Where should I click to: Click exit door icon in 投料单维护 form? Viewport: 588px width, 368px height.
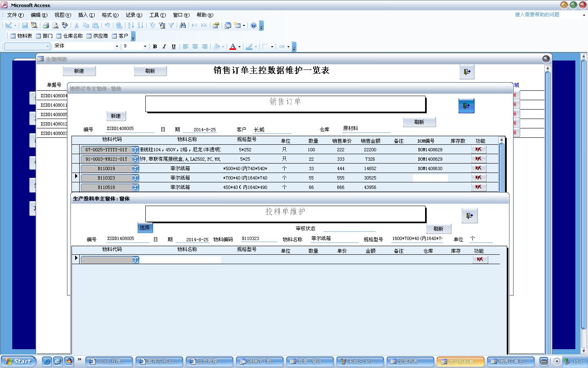(470, 215)
